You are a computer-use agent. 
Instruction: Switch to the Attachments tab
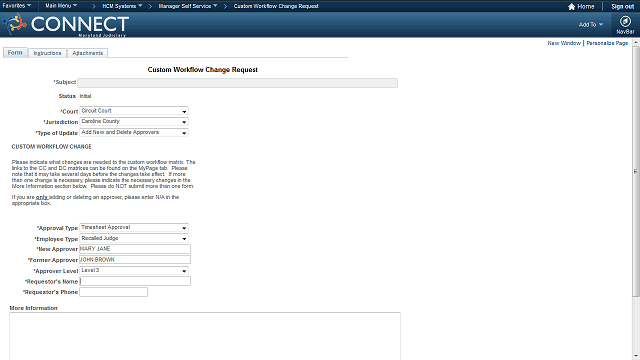click(x=87, y=53)
